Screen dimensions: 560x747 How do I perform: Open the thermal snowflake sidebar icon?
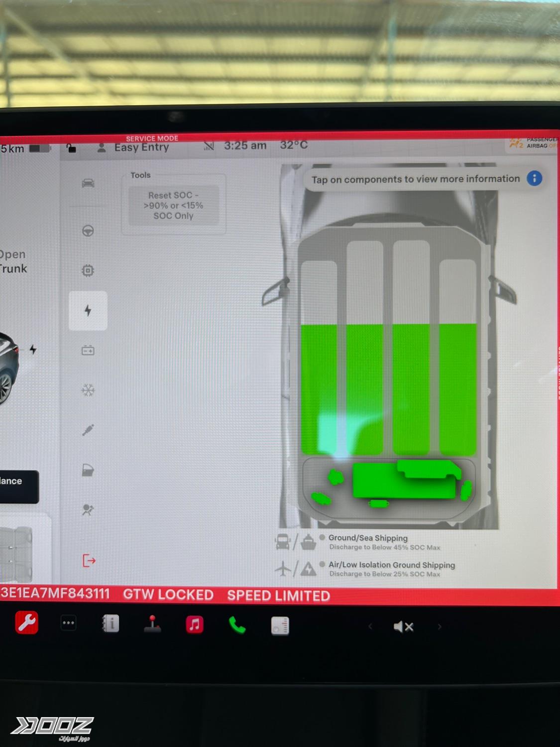pyautogui.click(x=88, y=390)
